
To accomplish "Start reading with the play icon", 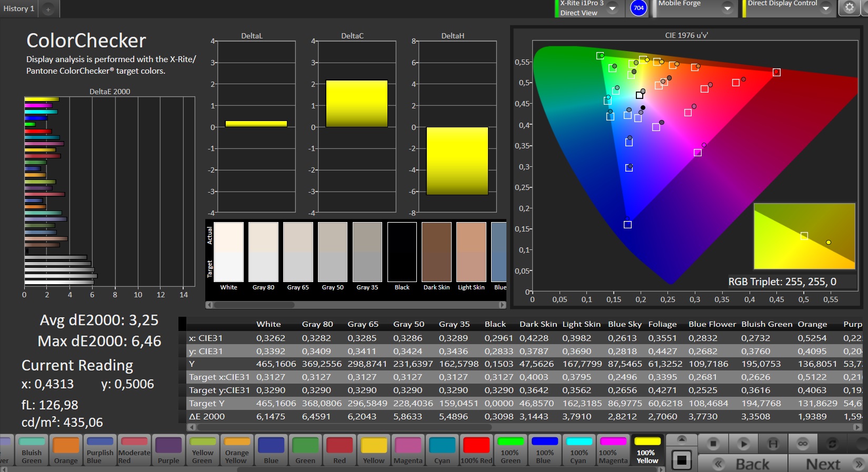I will [x=743, y=444].
